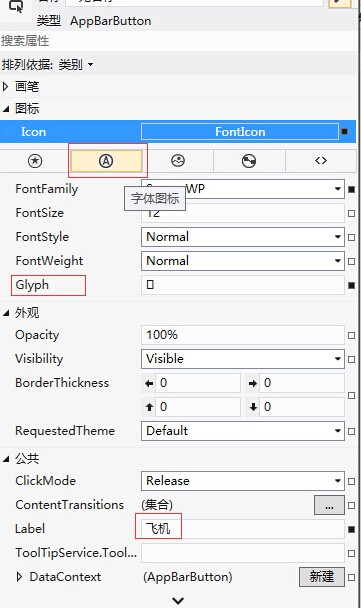Open the ClickMode Release dropdown

pyautogui.click(x=243, y=481)
